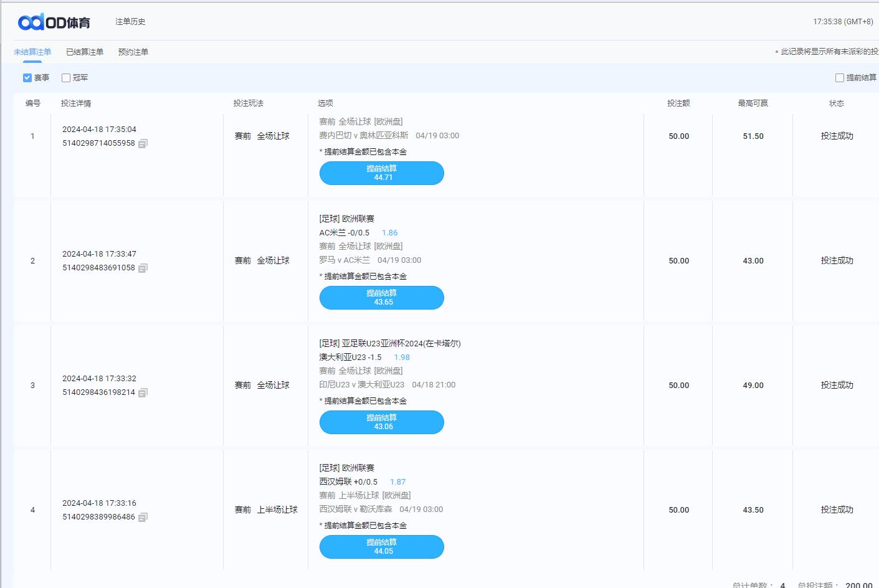Copy bet number 5140298389986486
879x588 pixels.
click(143, 518)
